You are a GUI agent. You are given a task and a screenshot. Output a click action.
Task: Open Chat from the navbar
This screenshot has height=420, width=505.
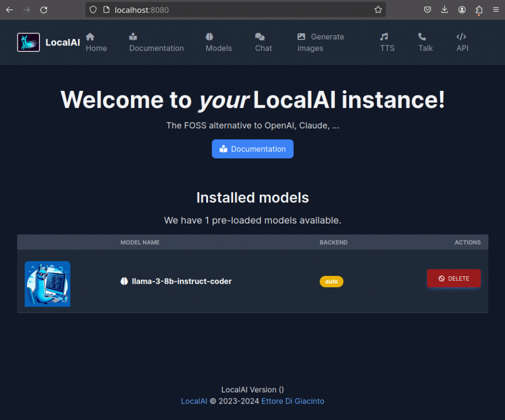click(x=263, y=42)
